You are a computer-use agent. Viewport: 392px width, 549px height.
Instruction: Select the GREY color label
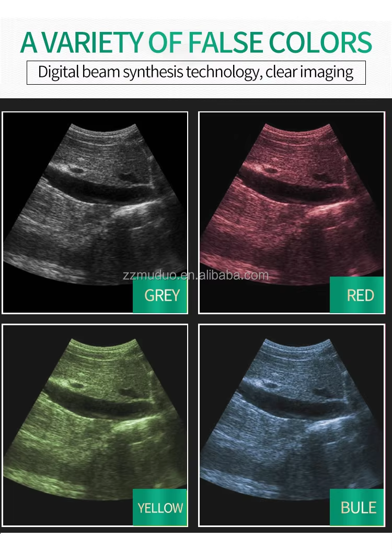[160, 295]
